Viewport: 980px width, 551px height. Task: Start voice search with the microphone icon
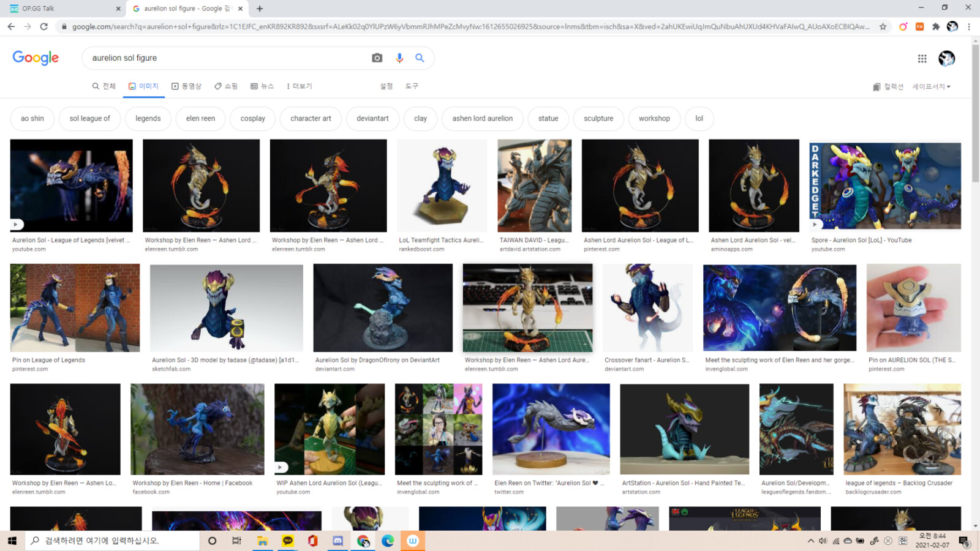(x=399, y=58)
